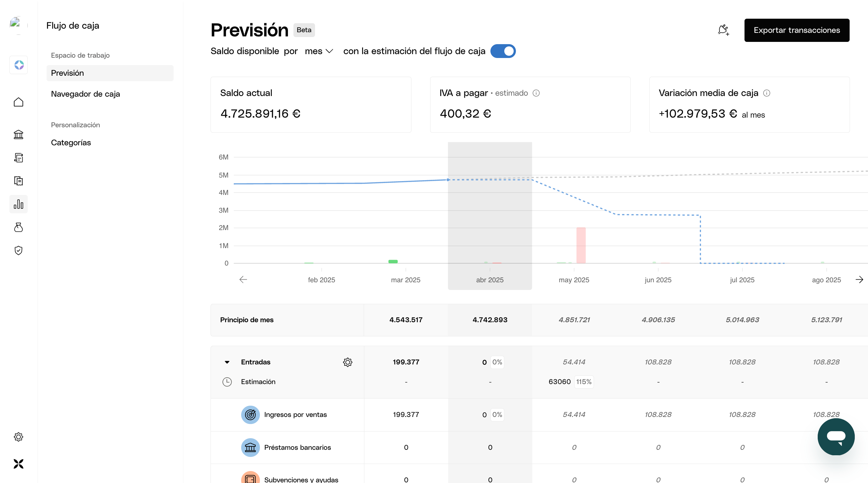Click the red May 2025 chart bar
This screenshot has height=483, width=868.
(x=581, y=245)
